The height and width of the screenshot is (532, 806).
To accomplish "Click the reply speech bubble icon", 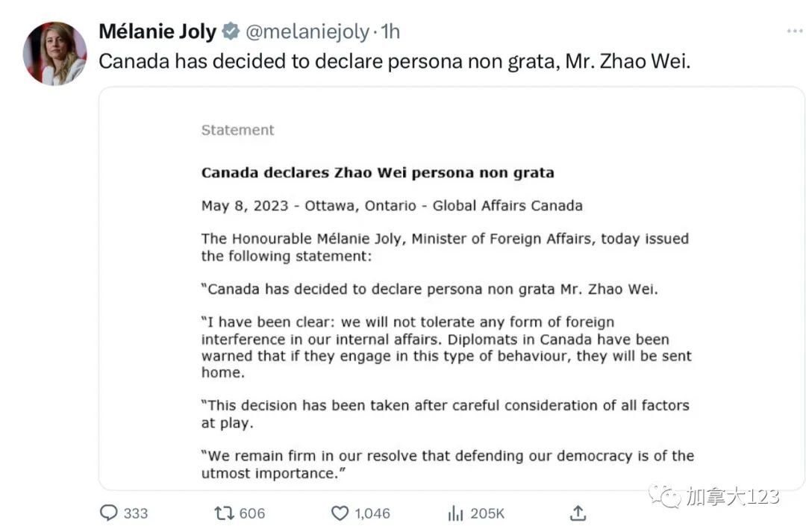I will tap(108, 513).
